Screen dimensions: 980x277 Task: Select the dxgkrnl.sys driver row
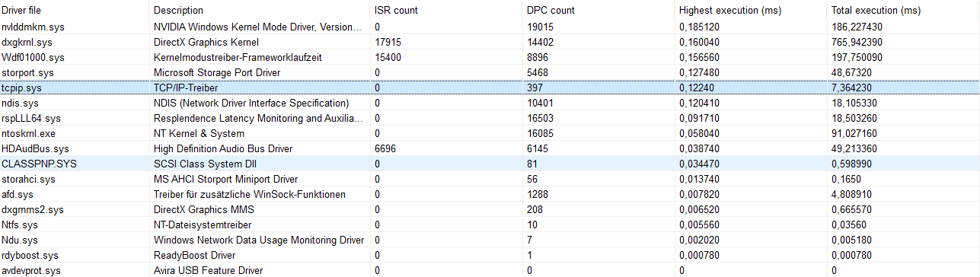pyautogui.click(x=490, y=42)
